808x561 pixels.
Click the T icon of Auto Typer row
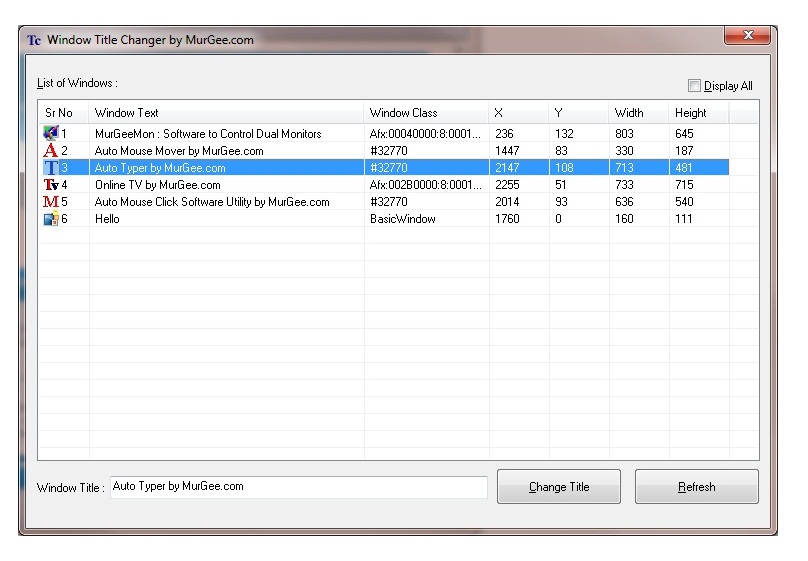[x=50, y=167]
